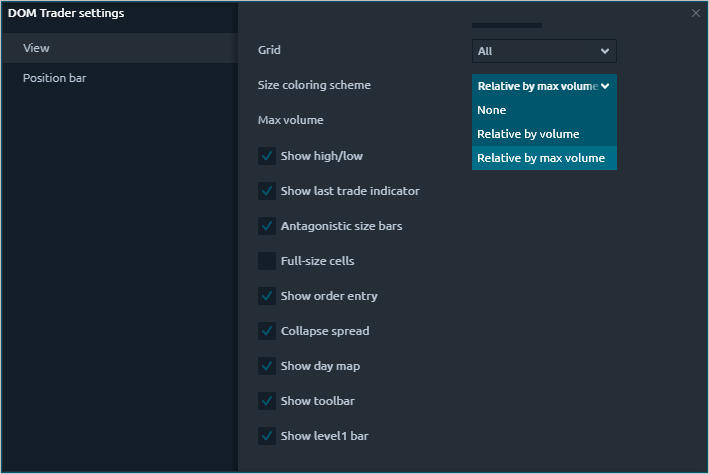
Task: Disable the Show high/low checkbox
Action: 267,156
